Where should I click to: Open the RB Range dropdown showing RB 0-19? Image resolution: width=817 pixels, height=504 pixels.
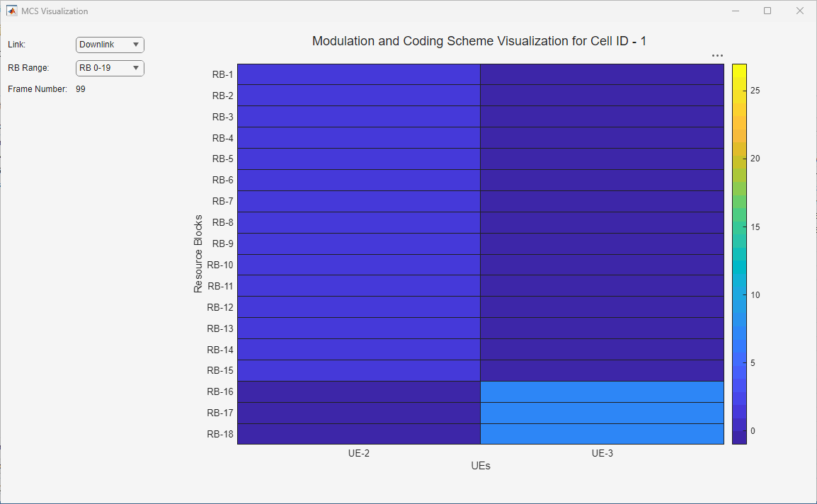click(x=110, y=68)
